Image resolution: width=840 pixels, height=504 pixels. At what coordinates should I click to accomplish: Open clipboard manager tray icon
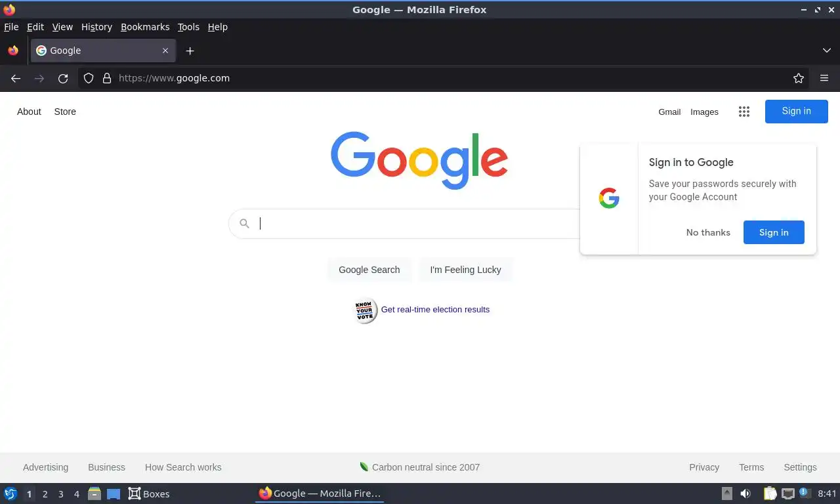pyautogui.click(x=770, y=493)
